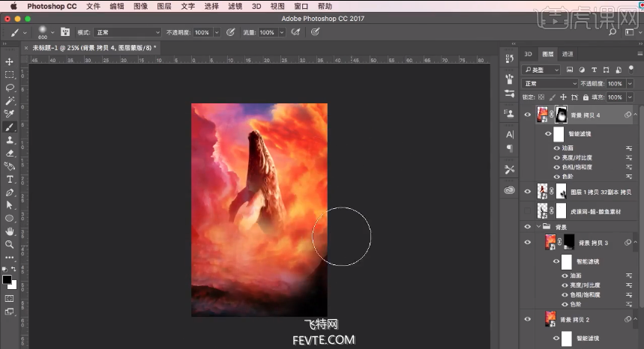644x349 pixels.
Task: Switch to the 3D panel tab
Action: (529, 54)
